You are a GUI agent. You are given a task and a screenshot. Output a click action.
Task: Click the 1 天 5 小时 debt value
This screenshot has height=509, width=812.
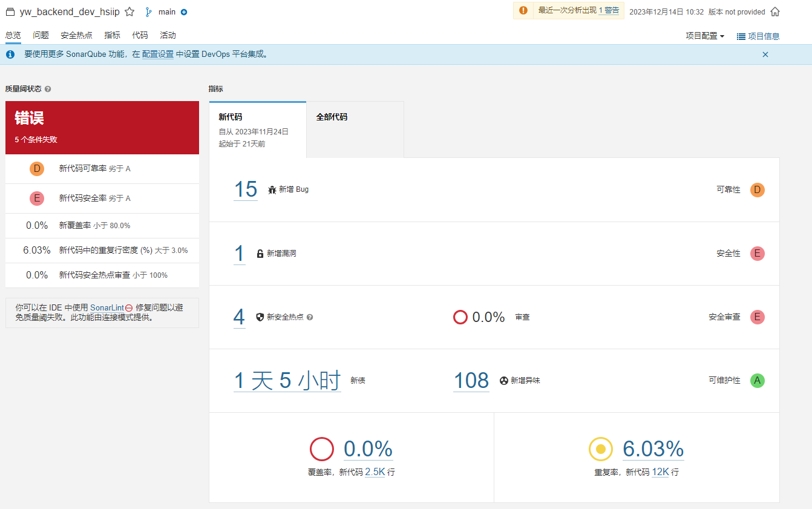click(x=287, y=381)
